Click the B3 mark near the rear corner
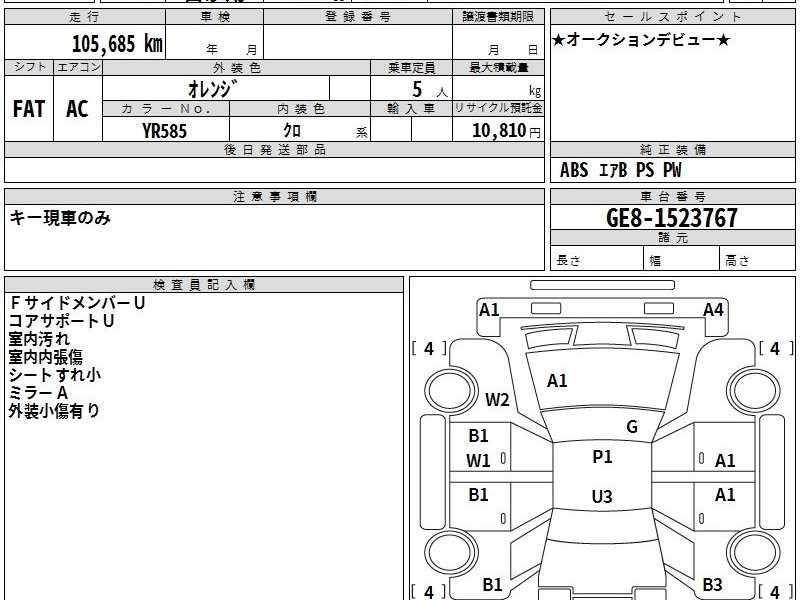Viewport: 800px width, 600px height. click(712, 585)
